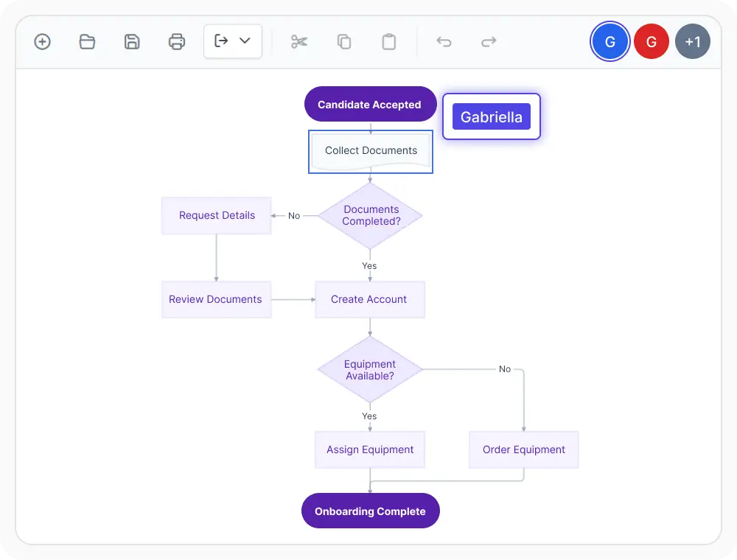
Task: Save the diagram using floppy icon
Action: pyautogui.click(x=132, y=42)
